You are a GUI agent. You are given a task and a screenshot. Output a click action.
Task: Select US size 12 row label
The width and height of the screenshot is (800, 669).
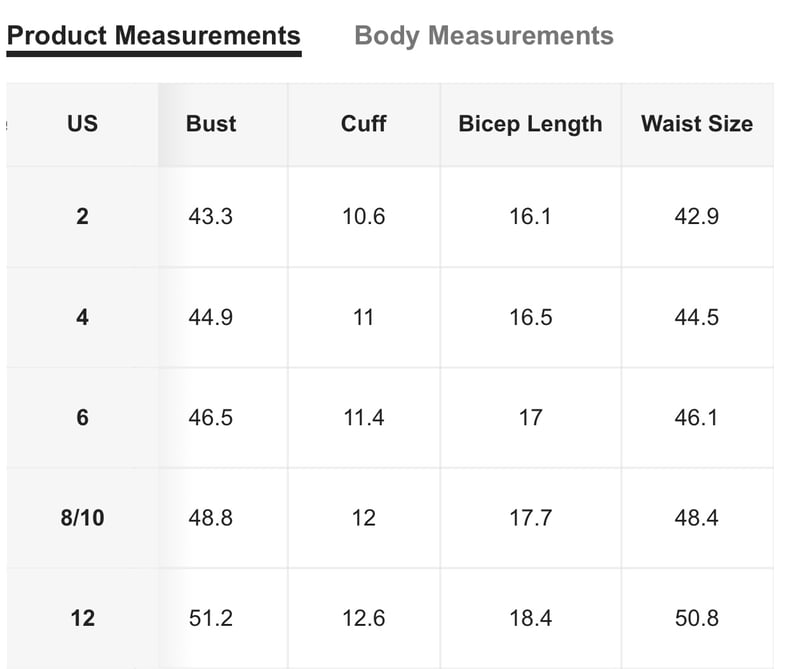tap(82, 618)
